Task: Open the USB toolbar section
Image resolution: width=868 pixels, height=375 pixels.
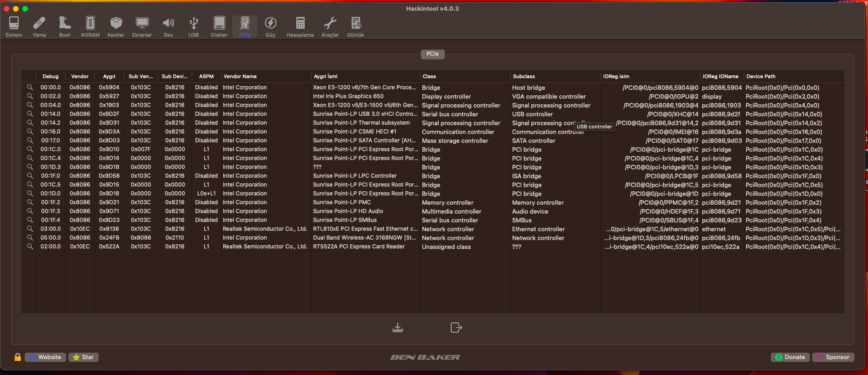Action: point(194,27)
